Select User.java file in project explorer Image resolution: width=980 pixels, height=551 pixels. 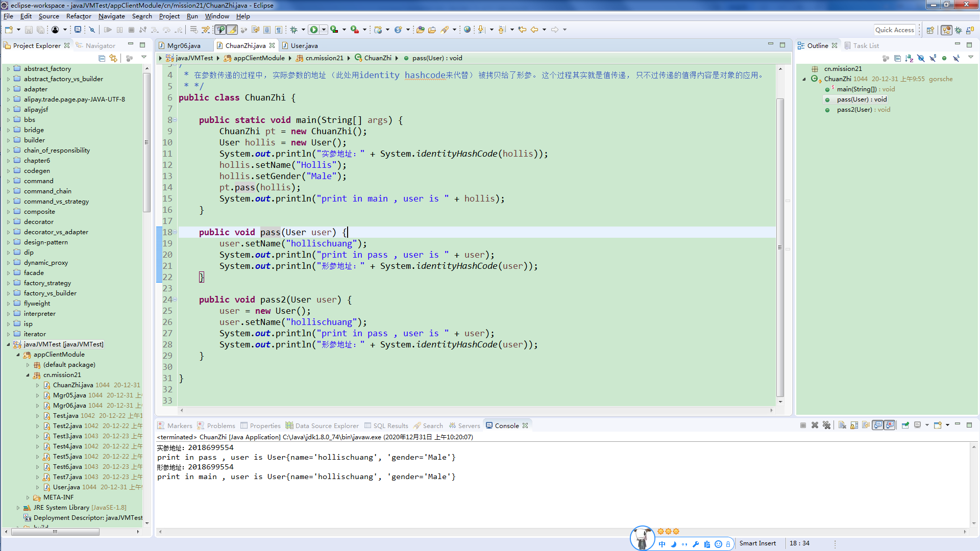pos(65,486)
